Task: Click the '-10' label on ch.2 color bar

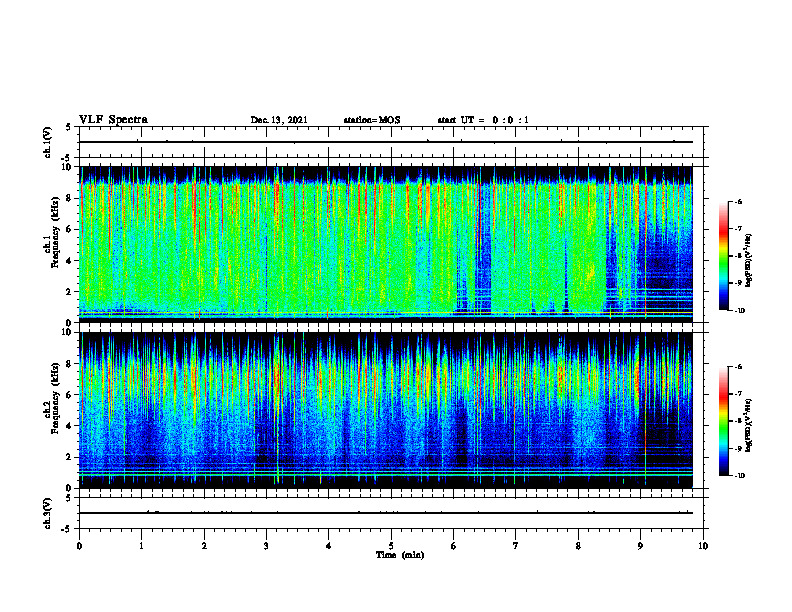Action: coord(739,476)
